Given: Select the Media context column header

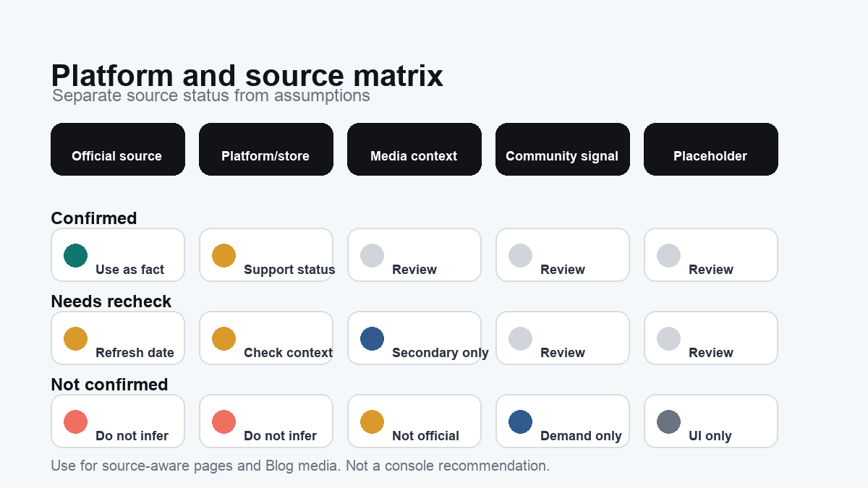Looking at the screenshot, I should 414,149.
